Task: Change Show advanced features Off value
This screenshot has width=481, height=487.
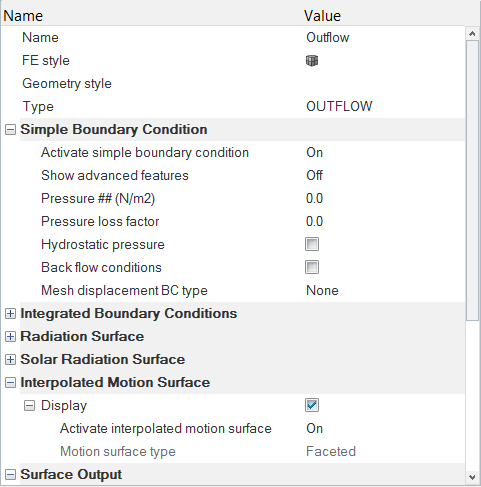Action: 314,176
